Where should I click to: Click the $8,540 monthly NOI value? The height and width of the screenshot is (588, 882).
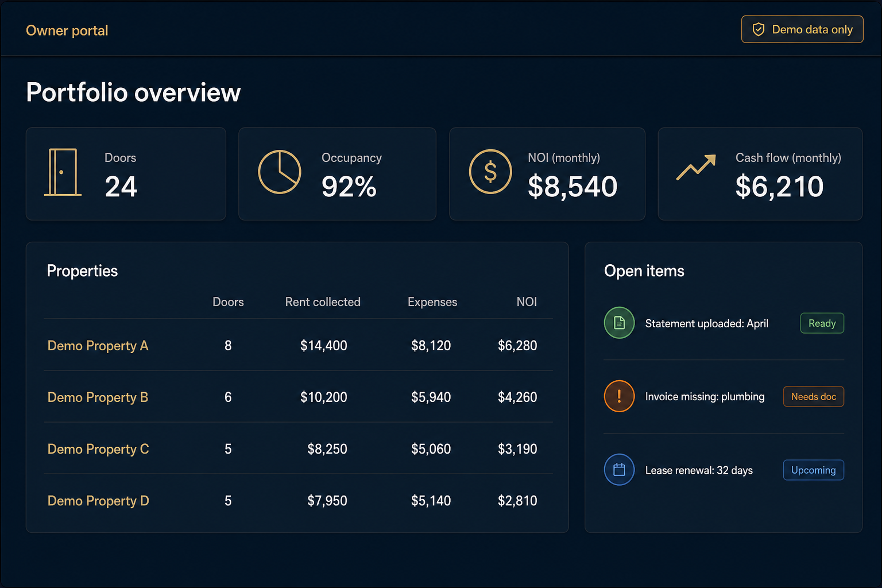click(572, 187)
